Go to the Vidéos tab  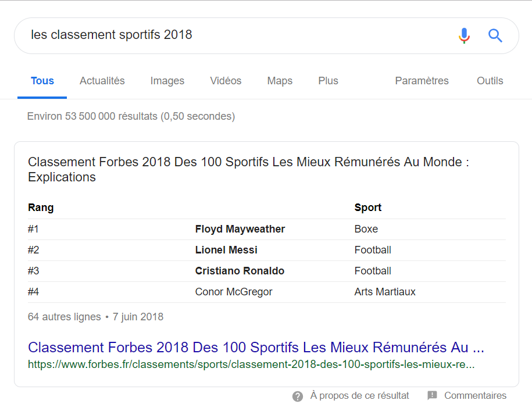(226, 81)
